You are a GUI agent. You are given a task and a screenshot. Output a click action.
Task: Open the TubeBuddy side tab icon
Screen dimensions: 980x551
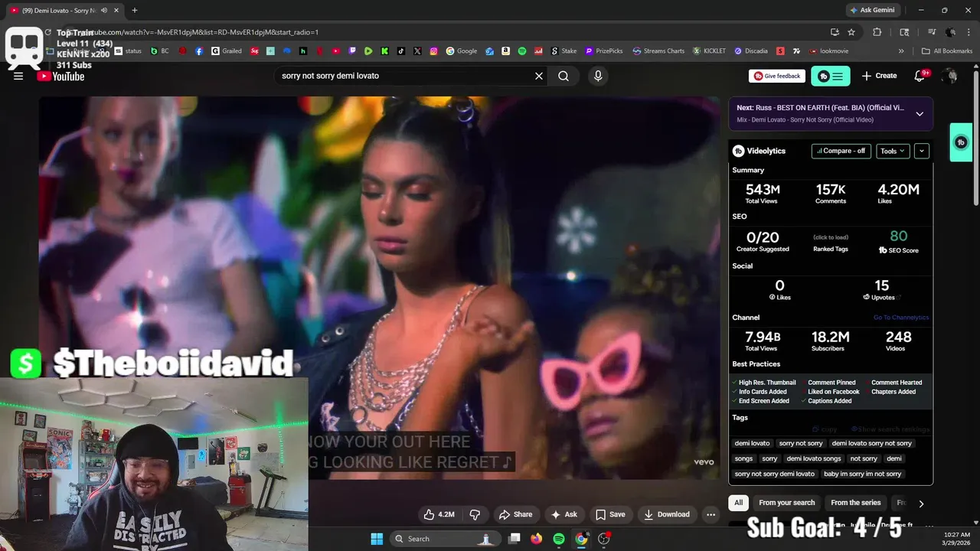pyautogui.click(x=961, y=142)
